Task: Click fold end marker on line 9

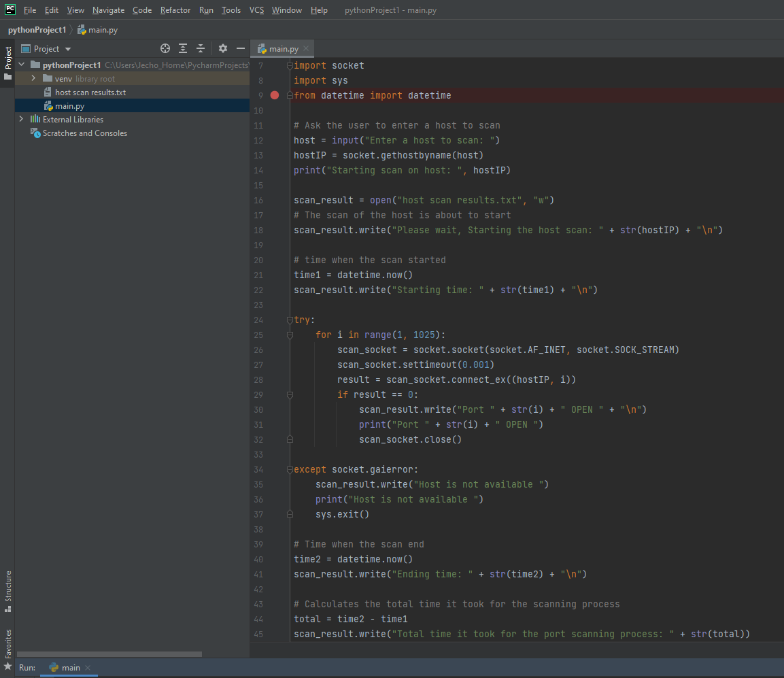Action: tap(290, 95)
